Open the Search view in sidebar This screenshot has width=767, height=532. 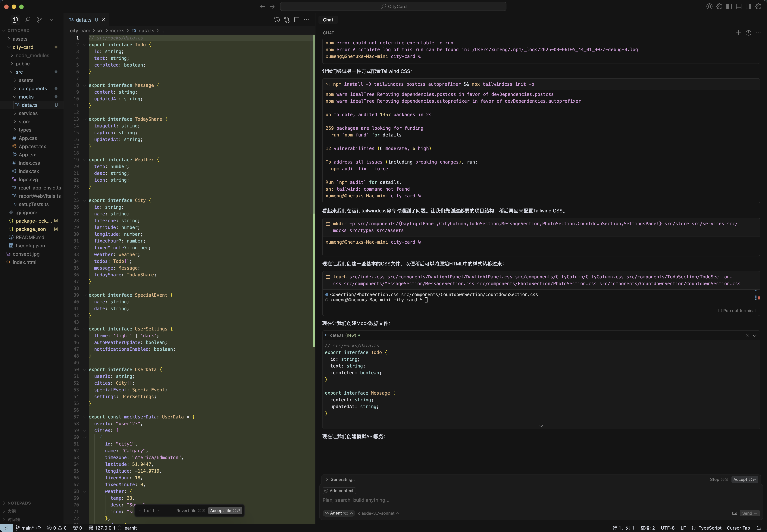pyautogui.click(x=28, y=20)
